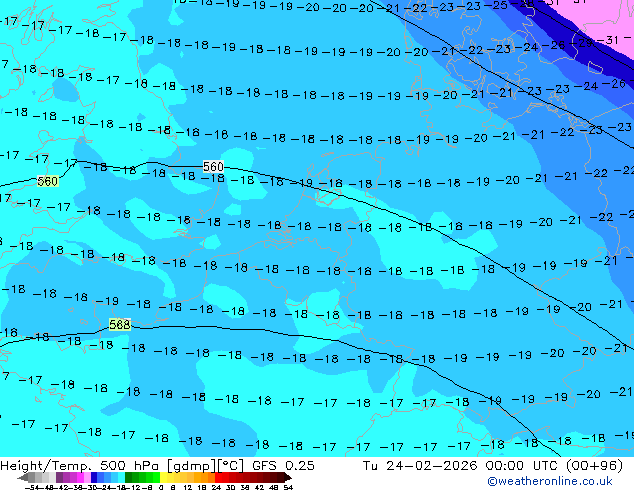This screenshot has width=634, height=490.
Task: Click the 588 contour label
Action: pos(120,324)
